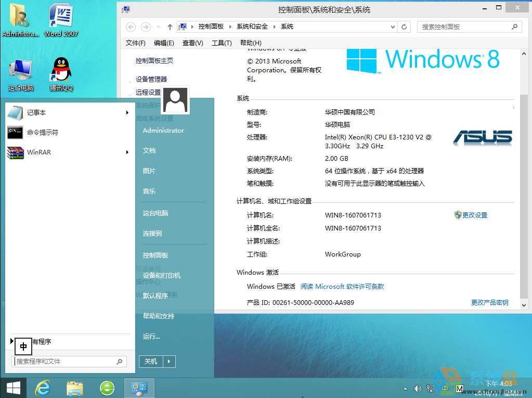Screen dimensions: 532x398
Task: Click the green browser icon on taskbar
Action: 107,388
